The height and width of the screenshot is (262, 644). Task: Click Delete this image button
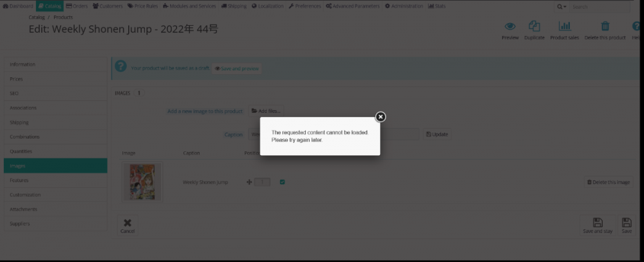click(608, 182)
